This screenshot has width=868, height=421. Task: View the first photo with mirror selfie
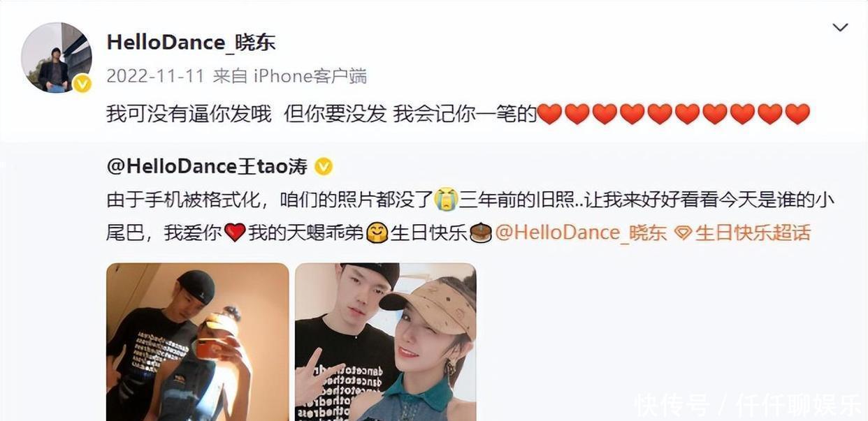[x=197, y=342]
